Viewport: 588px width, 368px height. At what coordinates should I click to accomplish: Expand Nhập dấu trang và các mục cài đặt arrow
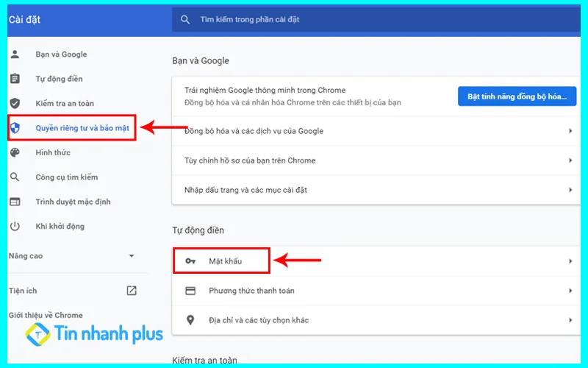pos(570,190)
